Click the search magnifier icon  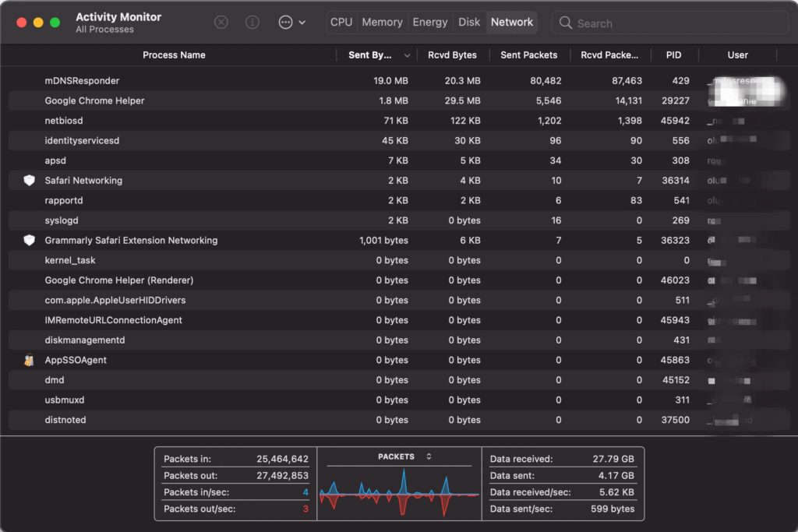566,23
